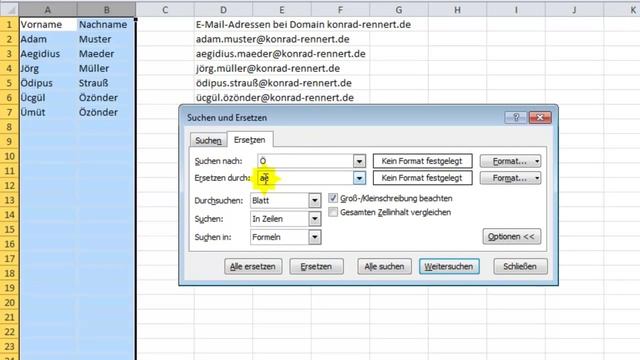The image size is (640, 360).
Task: Select column C header
Action: click(165, 9)
